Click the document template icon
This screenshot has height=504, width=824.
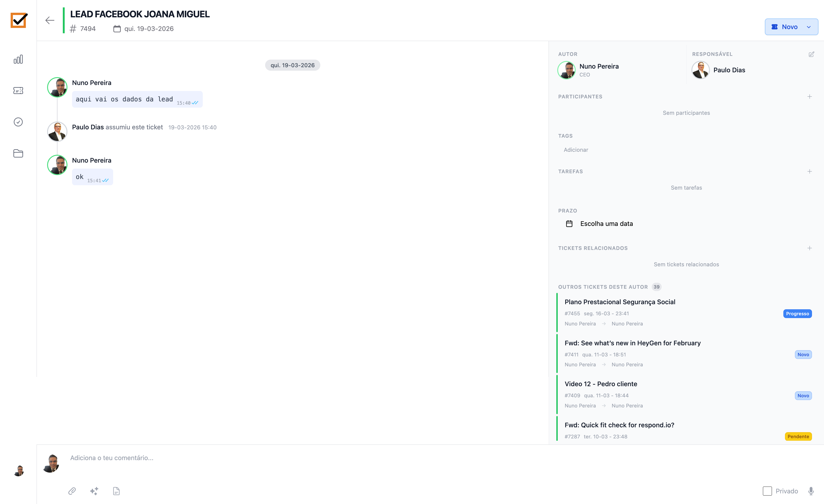pos(116,491)
